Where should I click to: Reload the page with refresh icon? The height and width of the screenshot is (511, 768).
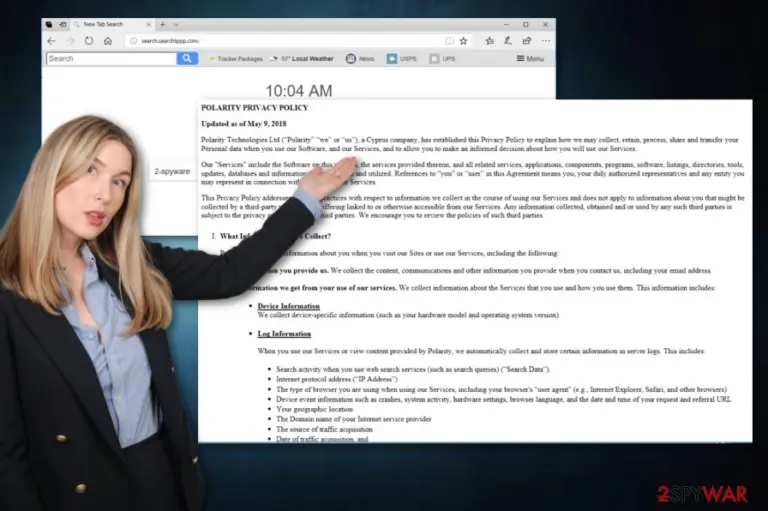pyautogui.click(x=89, y=41)
